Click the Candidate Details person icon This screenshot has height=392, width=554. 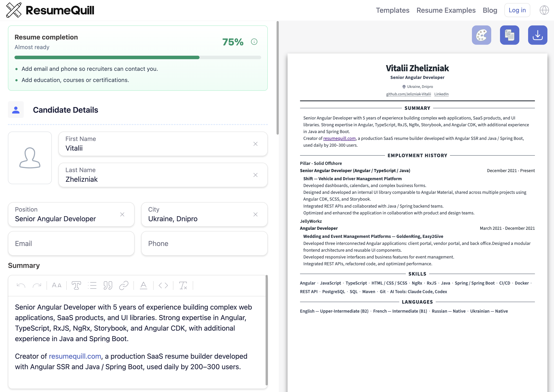[16, 110]
